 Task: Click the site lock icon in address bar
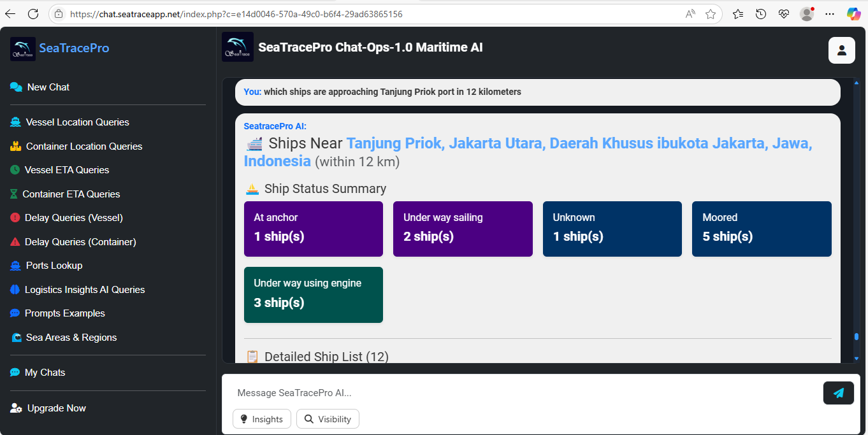tap(59, 14)
